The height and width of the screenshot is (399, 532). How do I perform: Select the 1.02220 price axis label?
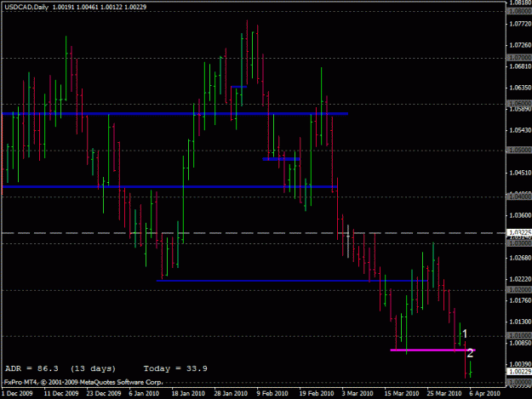coord(520,279)
